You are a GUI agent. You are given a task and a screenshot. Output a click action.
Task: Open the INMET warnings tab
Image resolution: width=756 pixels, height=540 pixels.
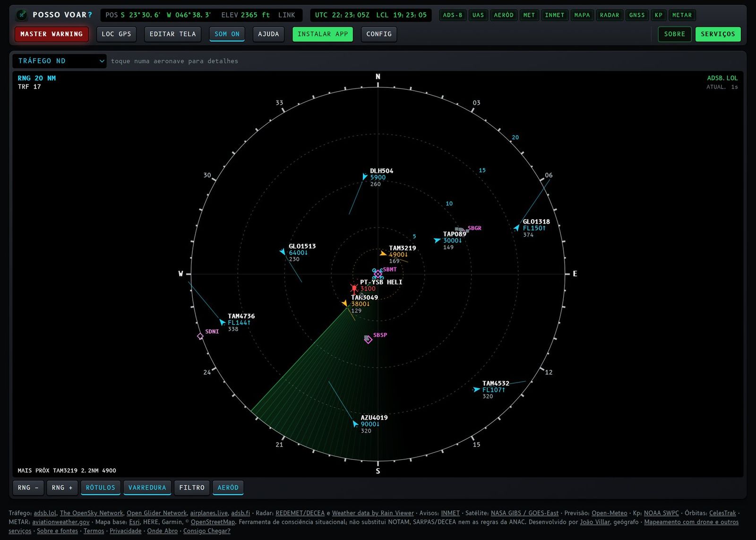pyautogui.click(x=555, y=15)
